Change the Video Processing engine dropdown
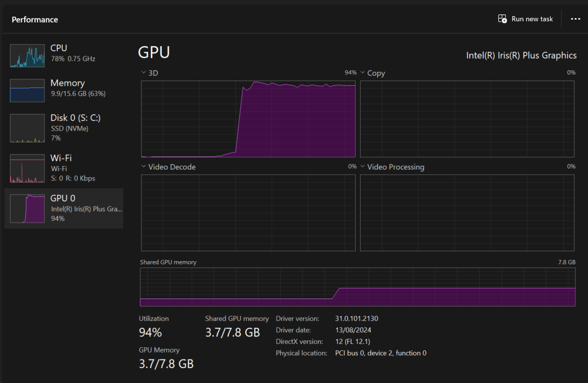This screenshot has width=588, height=383. [362, 167]
